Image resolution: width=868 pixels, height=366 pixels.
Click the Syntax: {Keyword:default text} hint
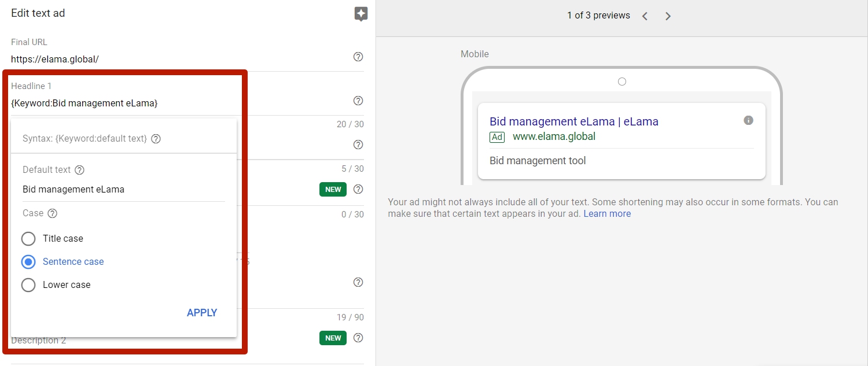click(84, 139)
